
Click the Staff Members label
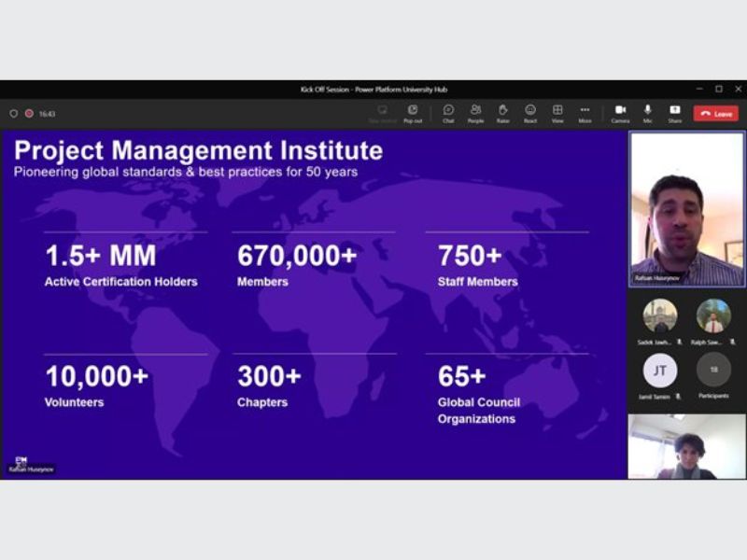point(478,282)
